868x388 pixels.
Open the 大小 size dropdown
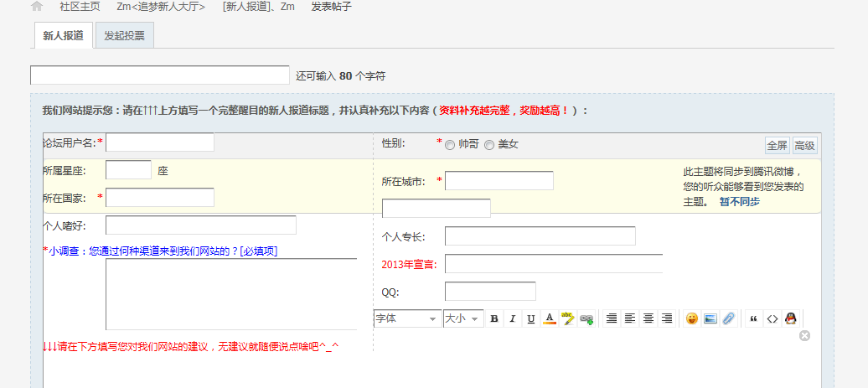pos(463,318)
